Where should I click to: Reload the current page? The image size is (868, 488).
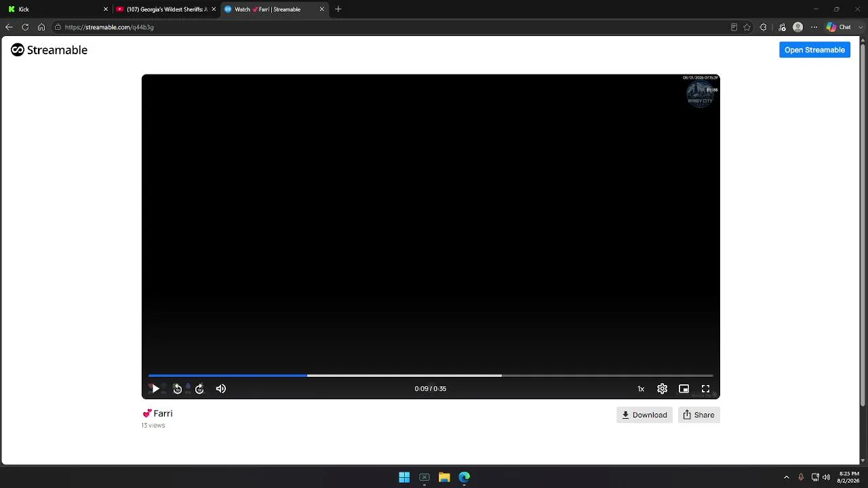(25, 27)
